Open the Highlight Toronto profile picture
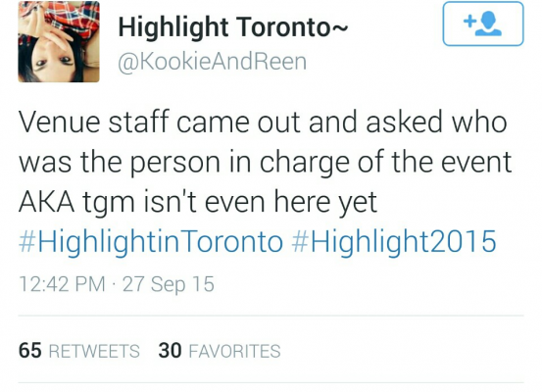The image size is (542, 392). coord(59,41)
